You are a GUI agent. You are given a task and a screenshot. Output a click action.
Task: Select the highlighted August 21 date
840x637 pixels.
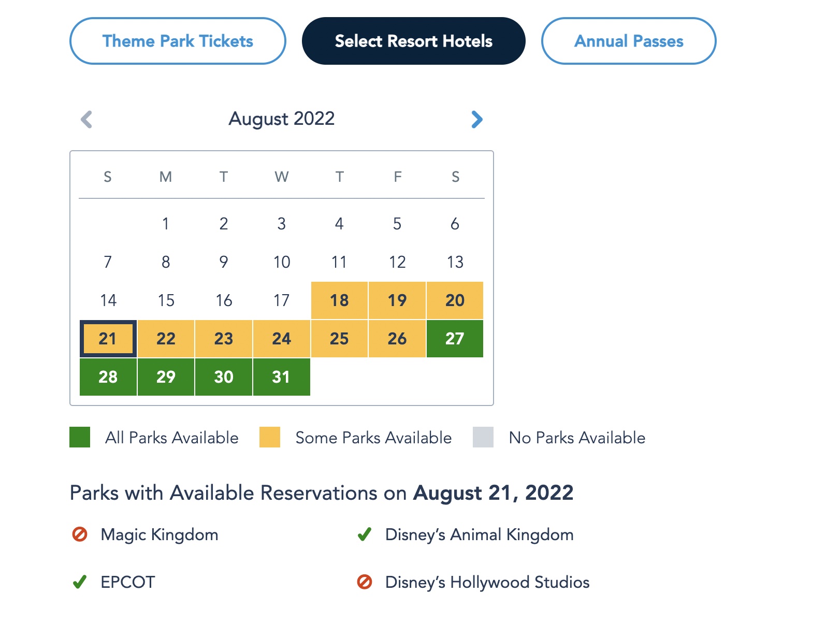[x=108, y=339]
